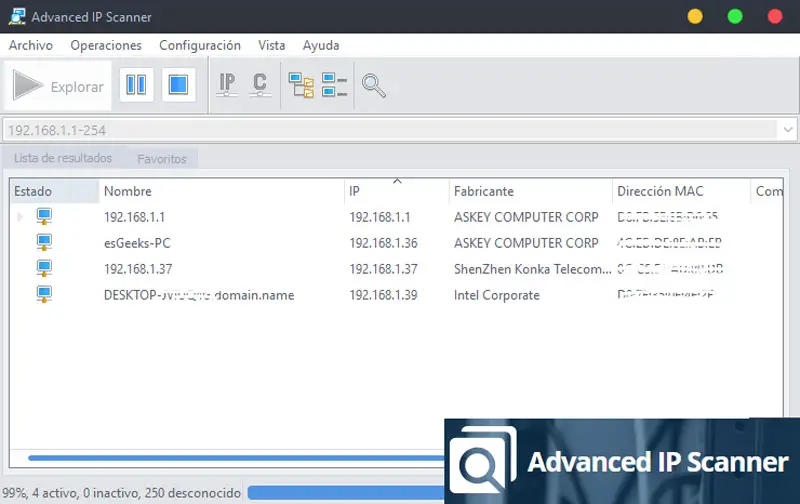Switch to the Lista de resultados tab

click(63, 158)
